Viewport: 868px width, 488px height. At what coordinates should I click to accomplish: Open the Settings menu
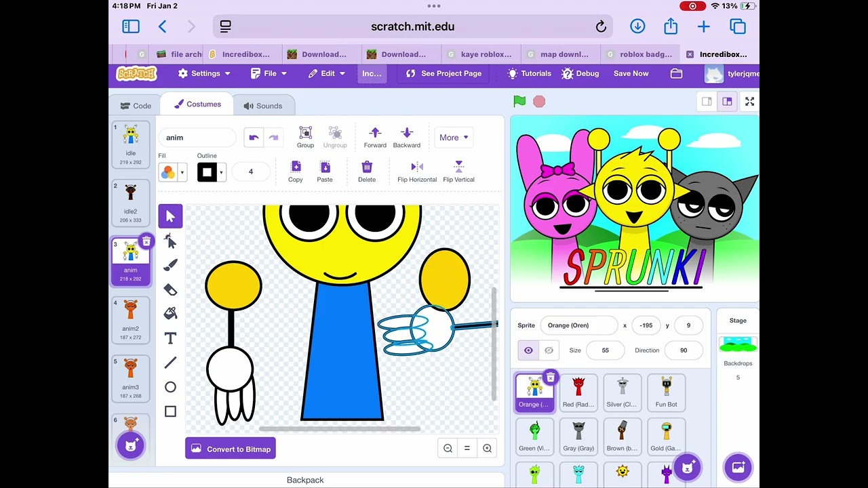pyautogui.click(x=204, y=73)
